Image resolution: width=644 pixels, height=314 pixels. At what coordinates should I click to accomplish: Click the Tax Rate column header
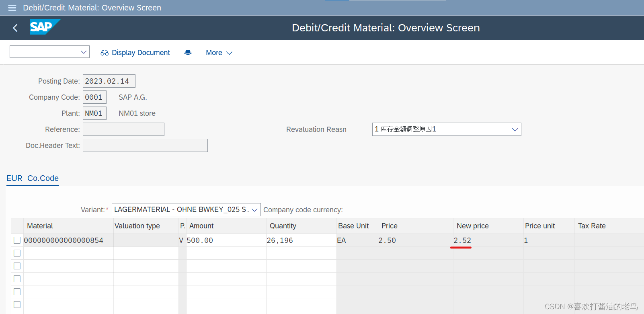[x=609, y=226]
